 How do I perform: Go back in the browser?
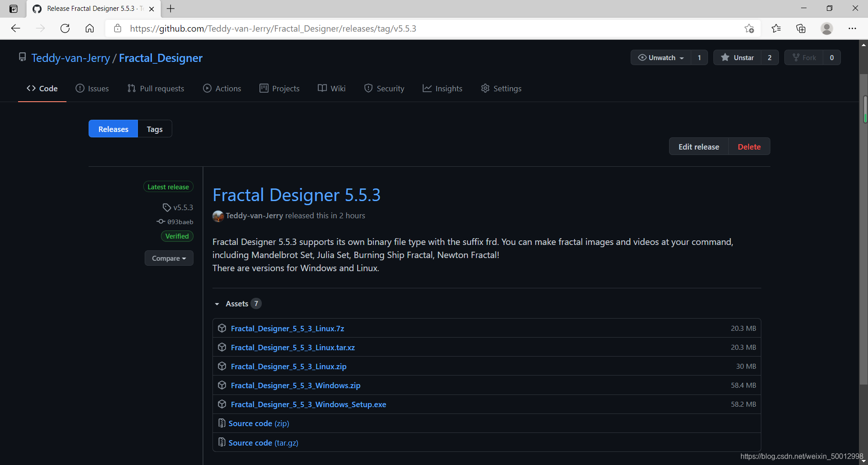[x=16, y=28]
